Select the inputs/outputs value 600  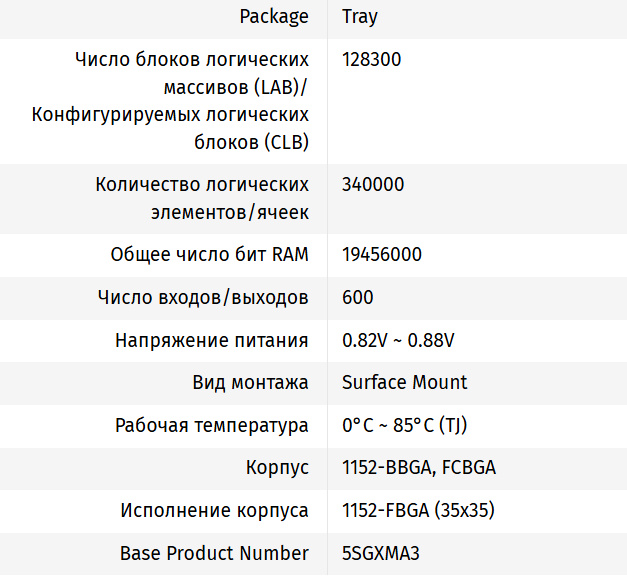point(357,297)
